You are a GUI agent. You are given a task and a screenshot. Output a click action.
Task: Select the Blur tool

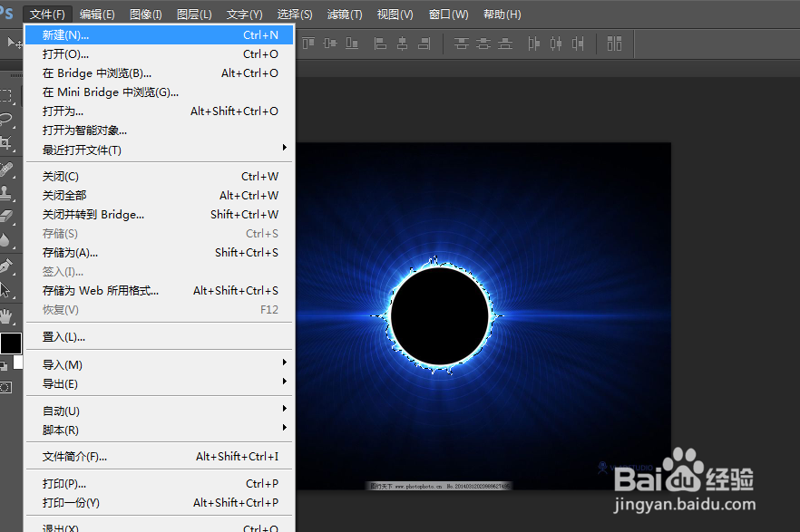coord(5,240)
